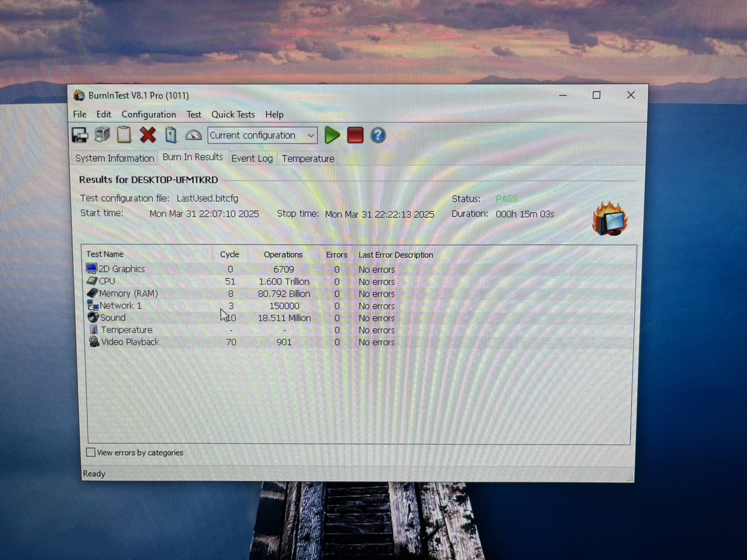
Task: Enable View errors by categories checkbox
Action: [x=91, y=452]
